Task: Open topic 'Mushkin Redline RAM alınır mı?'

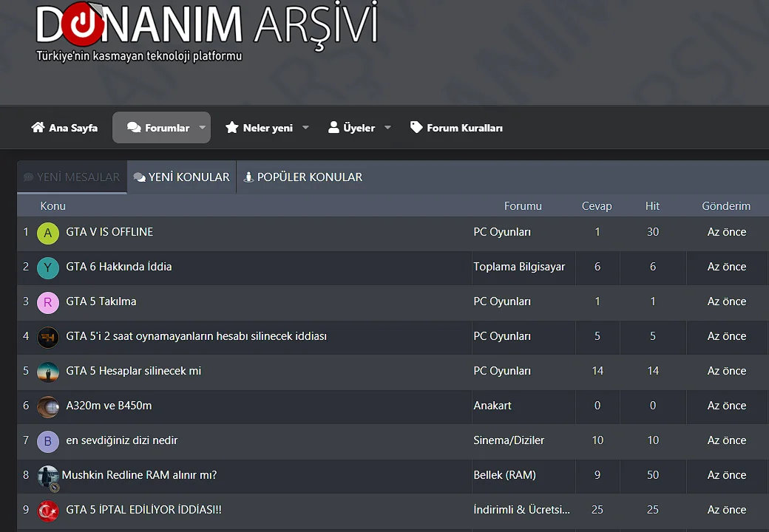Action: [x=139, y=474]
